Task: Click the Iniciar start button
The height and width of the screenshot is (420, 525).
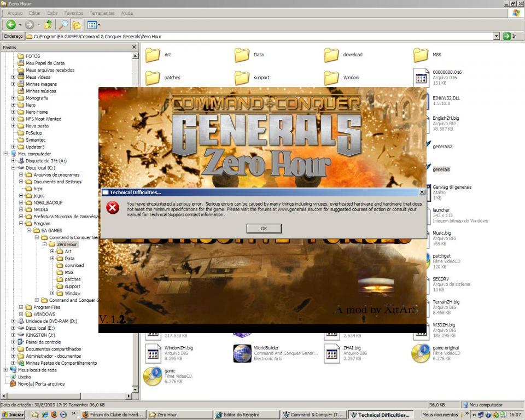Action: [x=13, y=415]
